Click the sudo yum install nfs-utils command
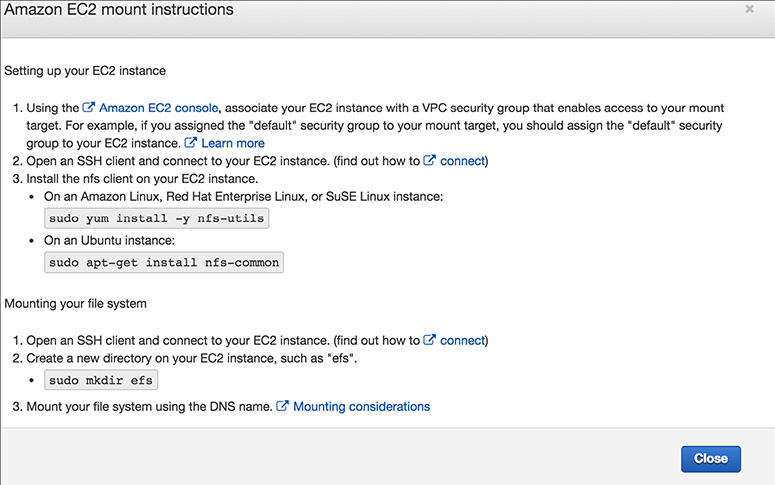 pos(158,218)
